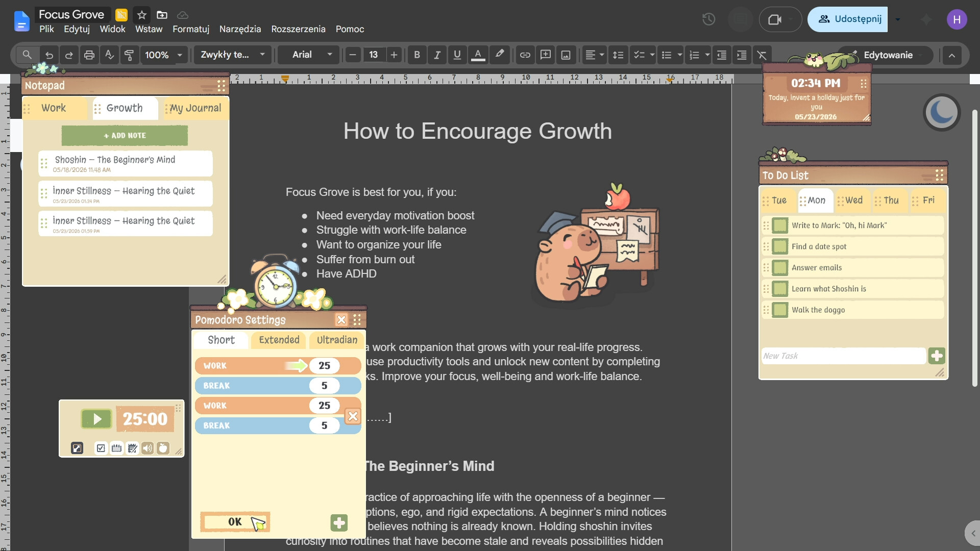
Task: Check the 'Find a date spot' task checkbox
Action: click(x=779, y=246)
